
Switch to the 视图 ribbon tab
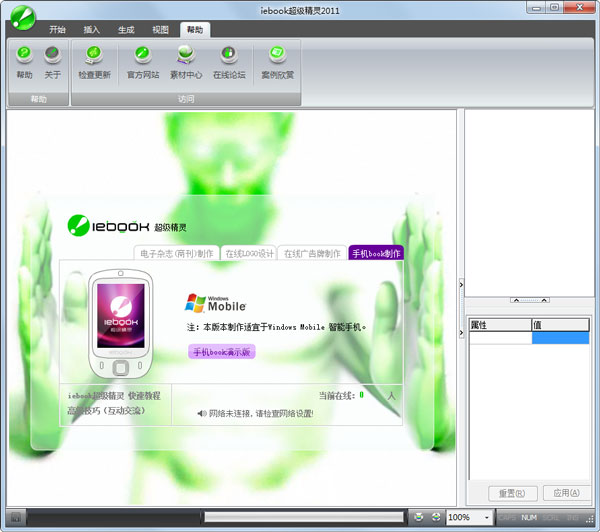point(160,29)
